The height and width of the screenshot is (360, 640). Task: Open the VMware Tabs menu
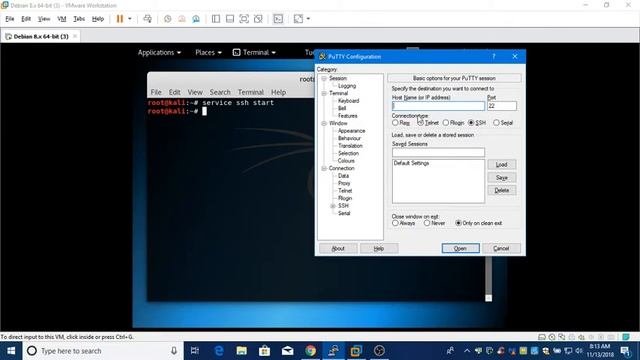point(79,19)
